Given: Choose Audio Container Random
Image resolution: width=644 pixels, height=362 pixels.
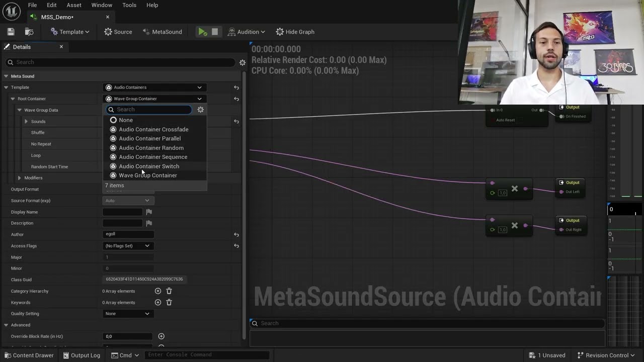Looking at the screenshot, I should tap(155, 148).
